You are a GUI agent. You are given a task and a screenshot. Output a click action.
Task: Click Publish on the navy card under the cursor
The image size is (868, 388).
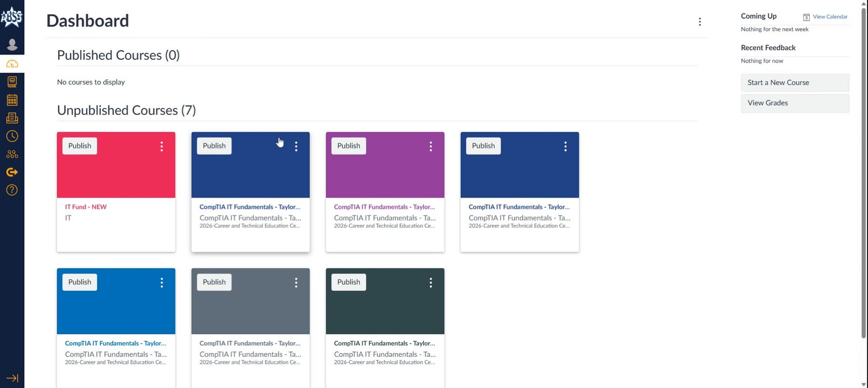click(x=214, y=146)
